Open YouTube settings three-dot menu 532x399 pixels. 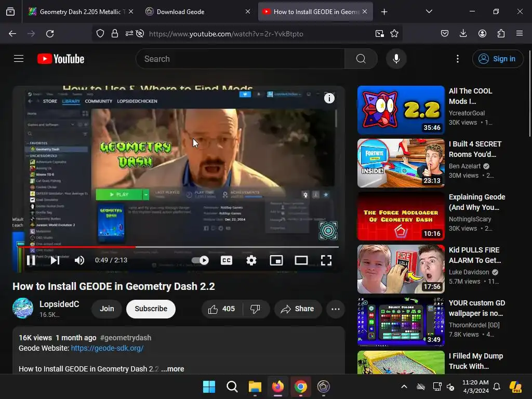pyautogui.click(x=458, y=59)
